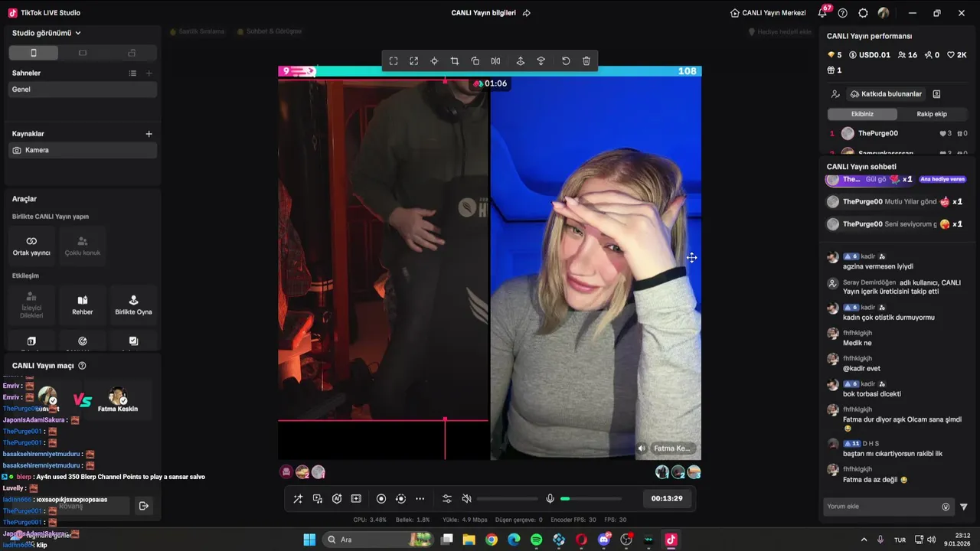Screen dimensions: 980x551
Task: Expand the Studio görünümü dropdown
Action: coord(47,33)
